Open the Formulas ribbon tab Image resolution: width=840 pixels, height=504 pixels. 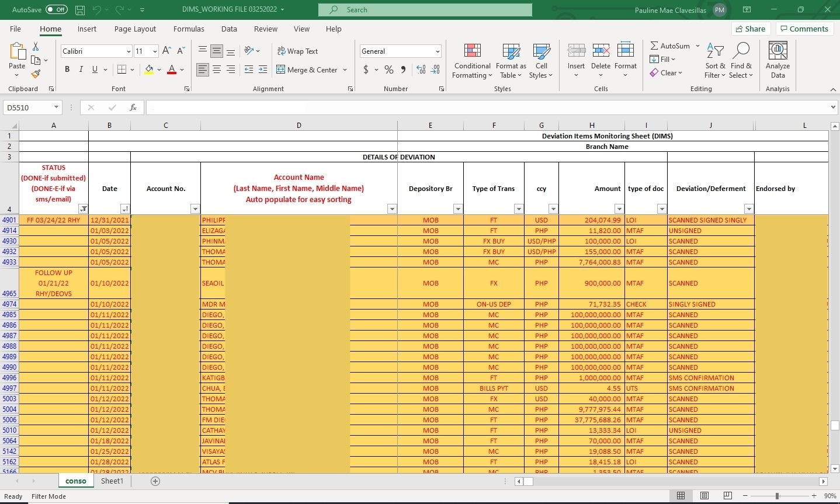(x=189, y=29)
